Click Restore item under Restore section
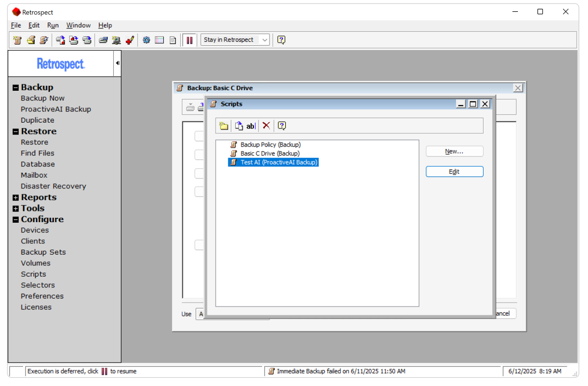This screenshot has width=588, height=386. (34, 142)
